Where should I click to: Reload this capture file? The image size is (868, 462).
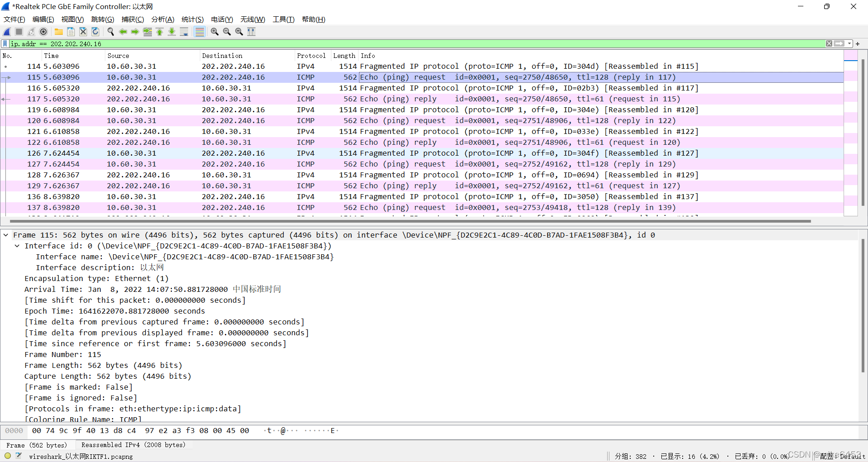(x=95, y=32)
